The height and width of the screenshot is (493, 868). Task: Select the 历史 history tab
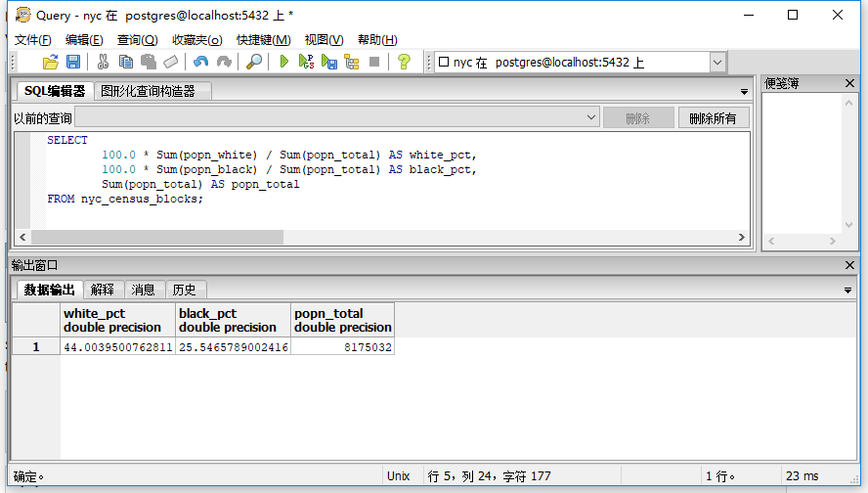click(x=185, y=290)
